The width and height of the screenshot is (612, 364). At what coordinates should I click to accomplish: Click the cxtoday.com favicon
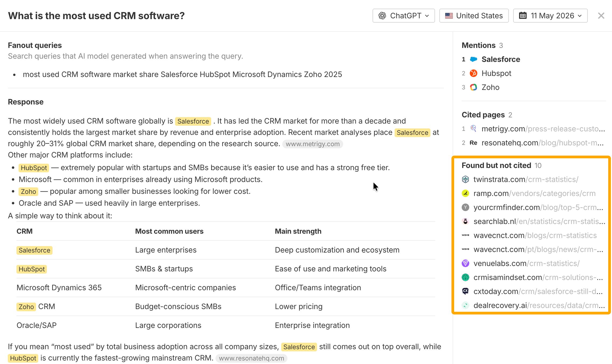[x=465, y=291]
